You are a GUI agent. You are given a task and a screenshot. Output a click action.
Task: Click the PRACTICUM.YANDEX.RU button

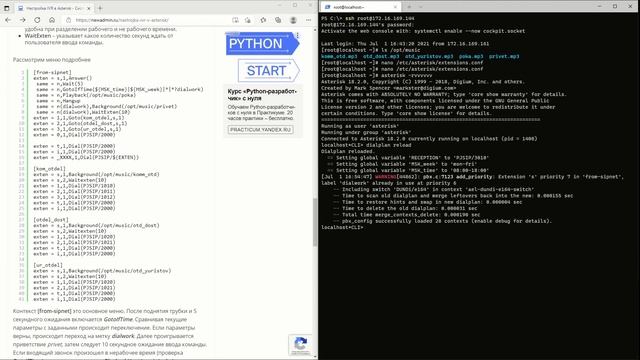pyautogui.click(x=260, y=130)
